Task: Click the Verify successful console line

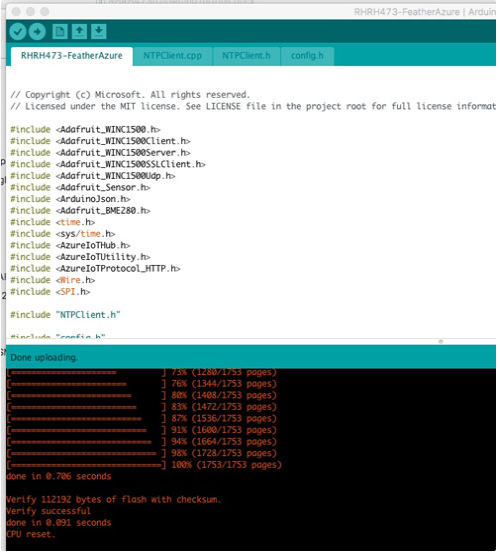Action: (x=48, y=511)
